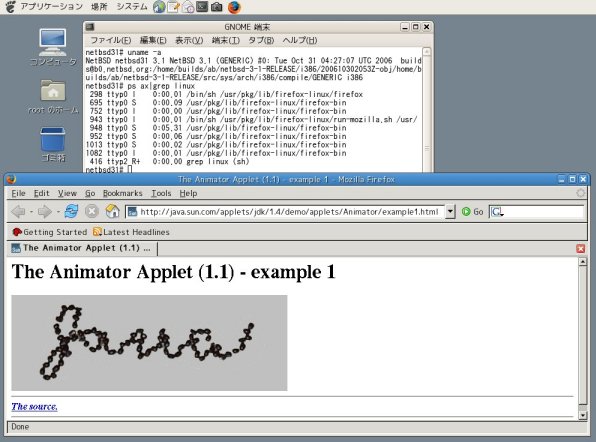596x442 pixels.
Task: Open Firefox Tools menu
Action: [161, 193]
